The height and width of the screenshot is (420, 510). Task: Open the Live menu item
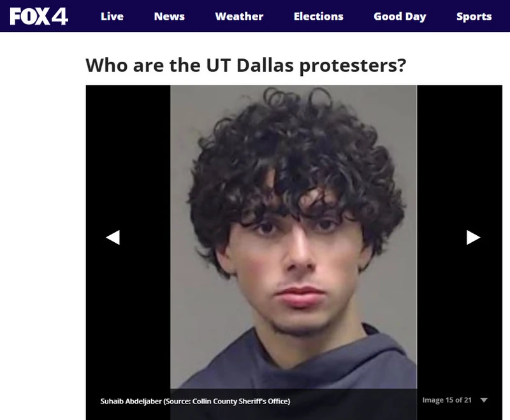coord(112,17)
